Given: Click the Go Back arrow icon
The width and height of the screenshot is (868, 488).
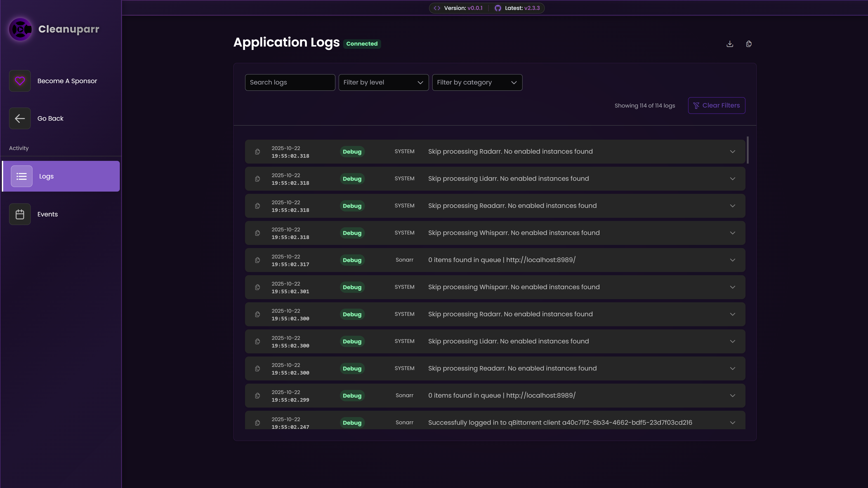Looking at the screenshot, I should tap(20, 118).
